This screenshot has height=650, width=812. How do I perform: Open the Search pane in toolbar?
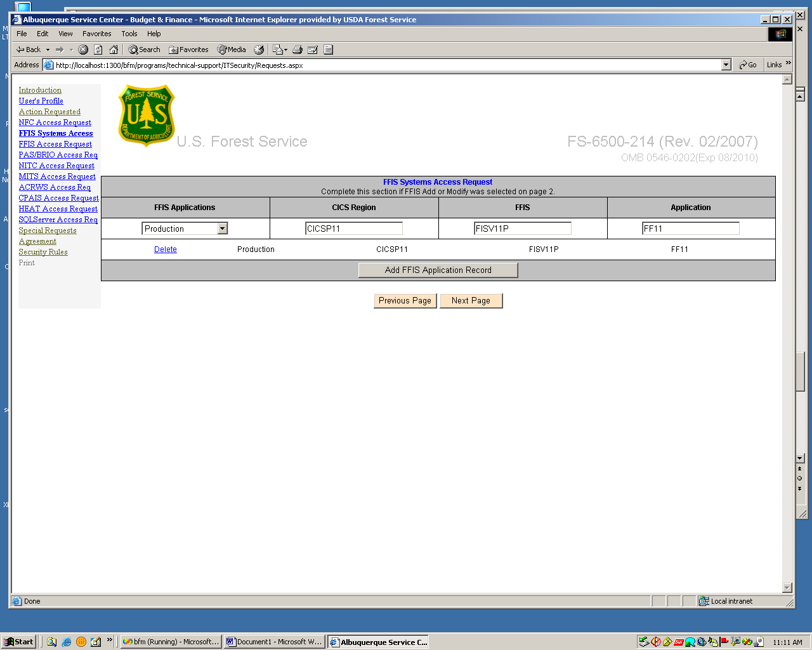click(x=144, y=50)
